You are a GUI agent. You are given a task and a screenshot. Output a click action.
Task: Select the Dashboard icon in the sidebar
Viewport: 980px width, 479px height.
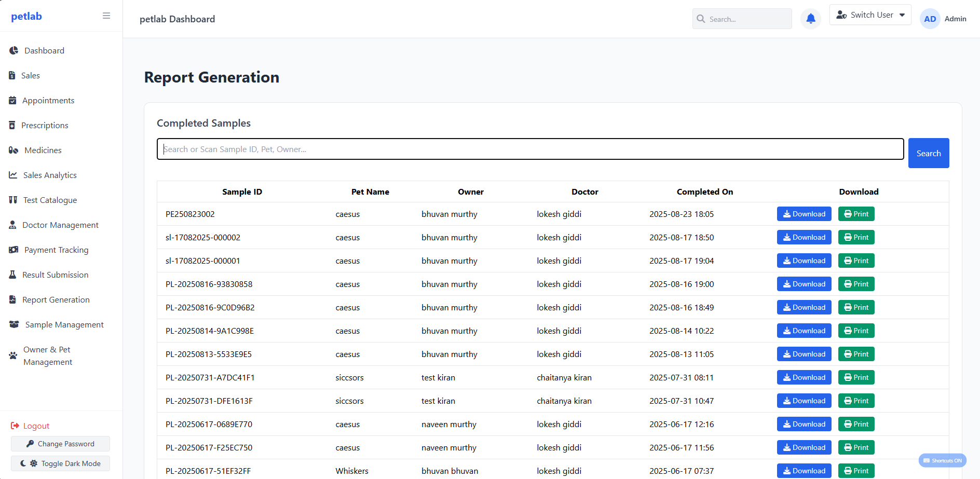coord(12,50)
